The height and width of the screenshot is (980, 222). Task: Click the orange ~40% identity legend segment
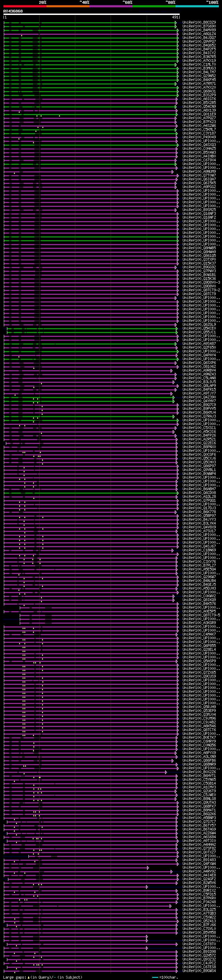(68, 6)
